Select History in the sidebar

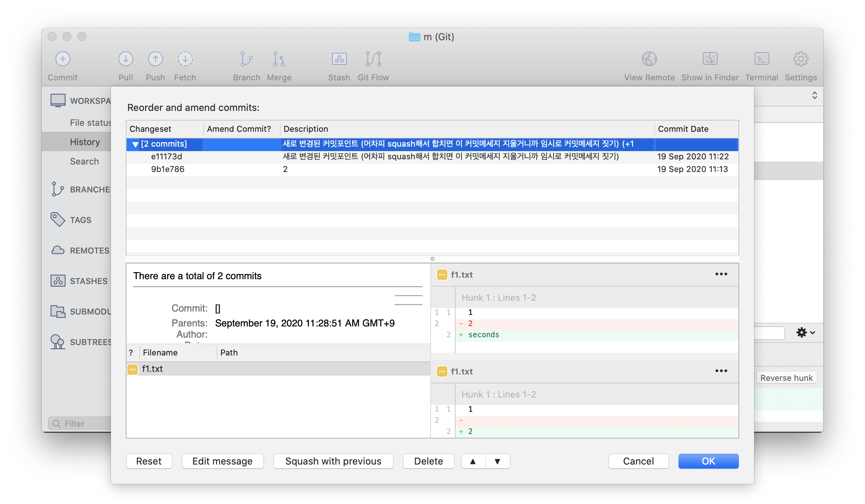tap(85, 142)
